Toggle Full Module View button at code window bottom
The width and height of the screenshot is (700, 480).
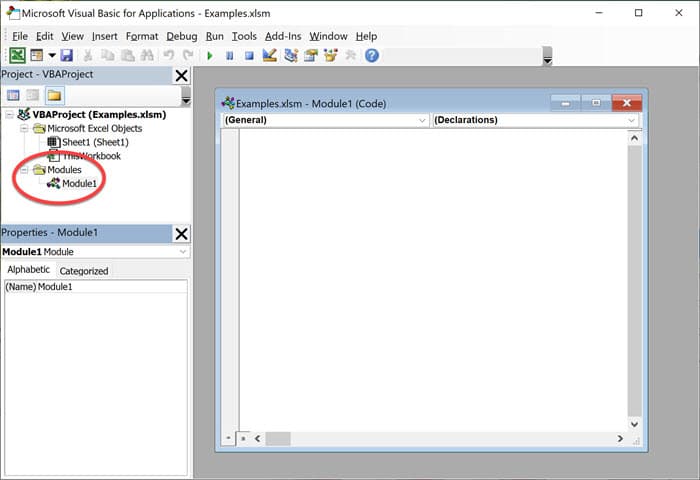click(x=243, y=438)
